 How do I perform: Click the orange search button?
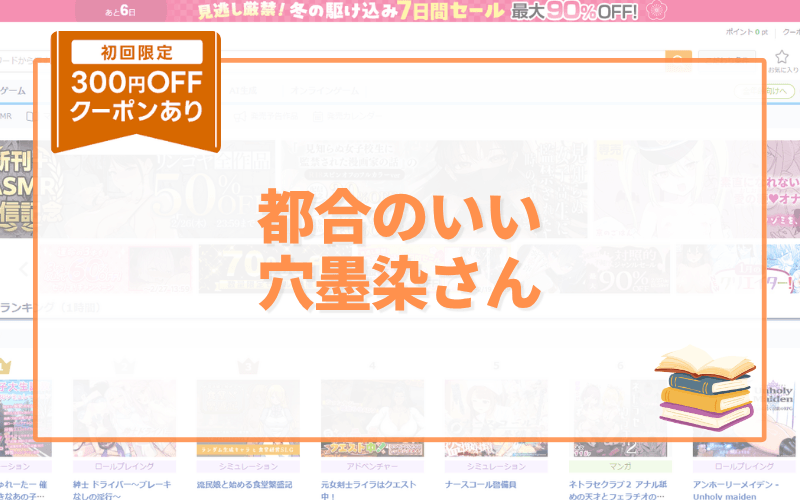coord(678,61)
